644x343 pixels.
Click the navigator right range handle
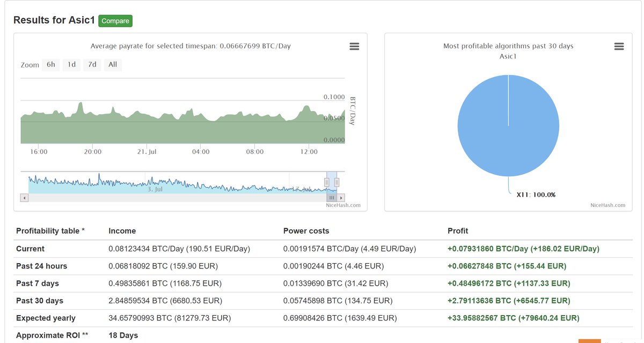coord(337,182)
